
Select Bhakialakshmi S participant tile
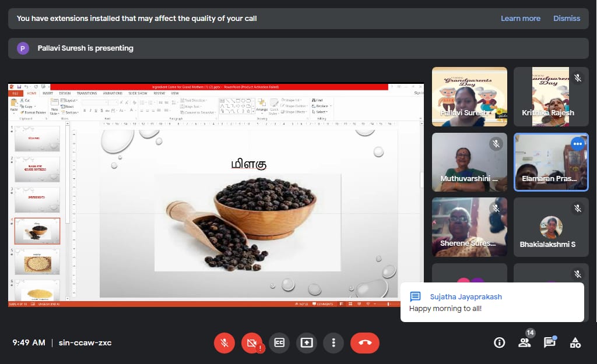[551, 227]
